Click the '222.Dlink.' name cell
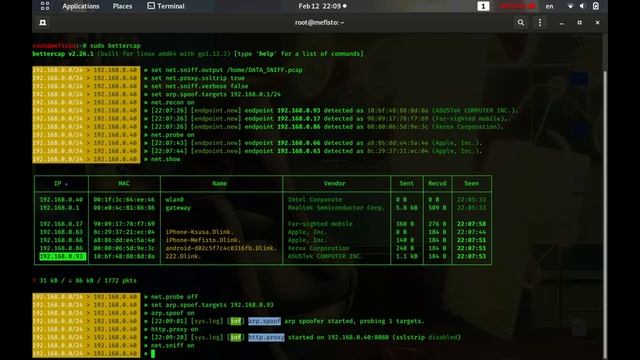 183,256
